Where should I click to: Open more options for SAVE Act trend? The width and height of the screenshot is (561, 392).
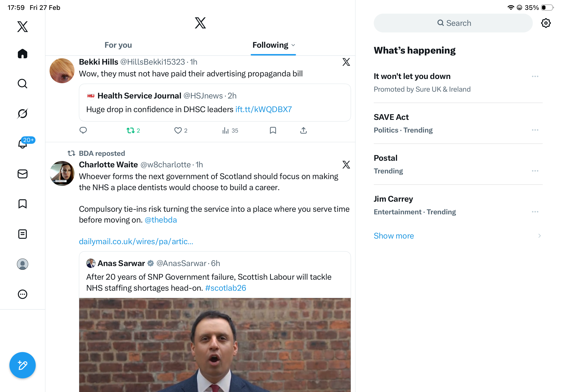click(x=535, y=130)
